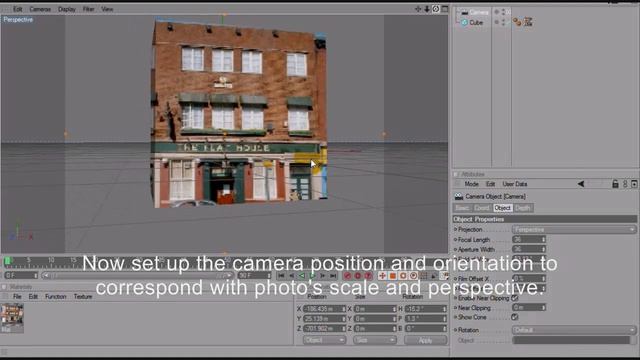
Task: Click the Focal Length field
Action: [x=529, y=240]
